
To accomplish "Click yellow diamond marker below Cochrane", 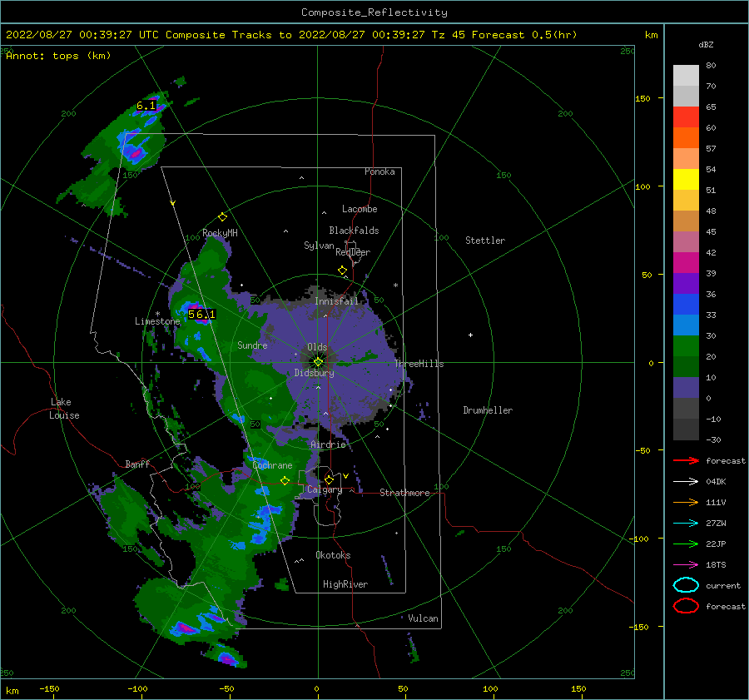I will [x=285, y=481].
